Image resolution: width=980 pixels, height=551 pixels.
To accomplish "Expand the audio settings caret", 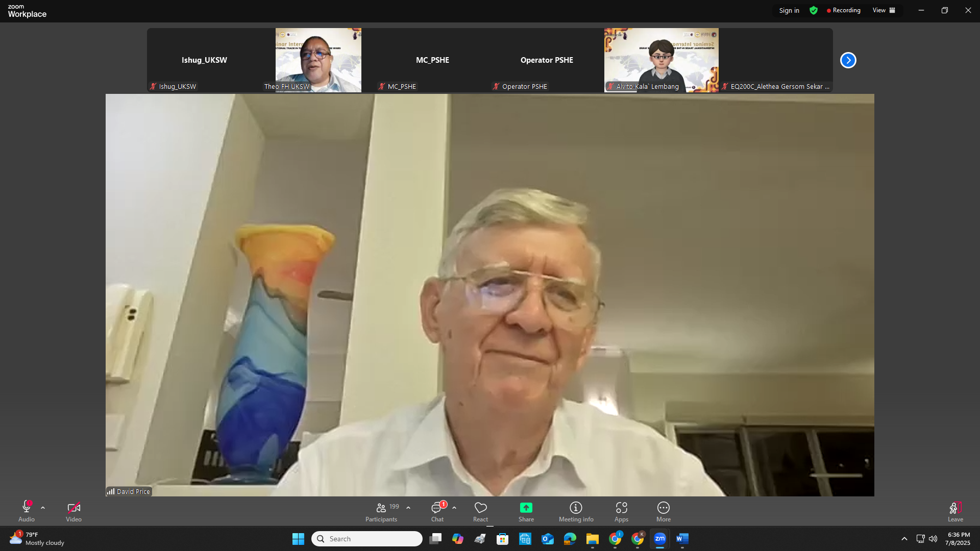I will (43, 508).
